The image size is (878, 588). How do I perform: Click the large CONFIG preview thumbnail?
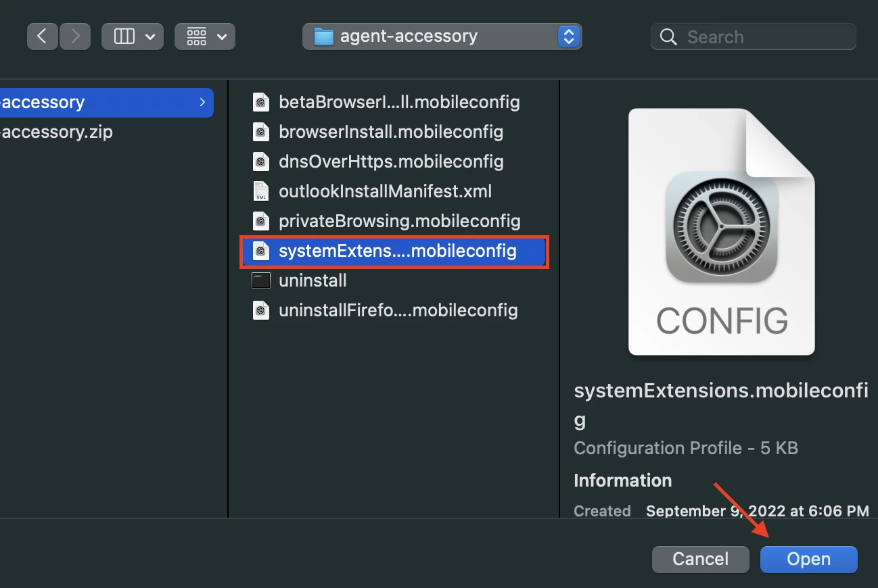pos(722,232)
